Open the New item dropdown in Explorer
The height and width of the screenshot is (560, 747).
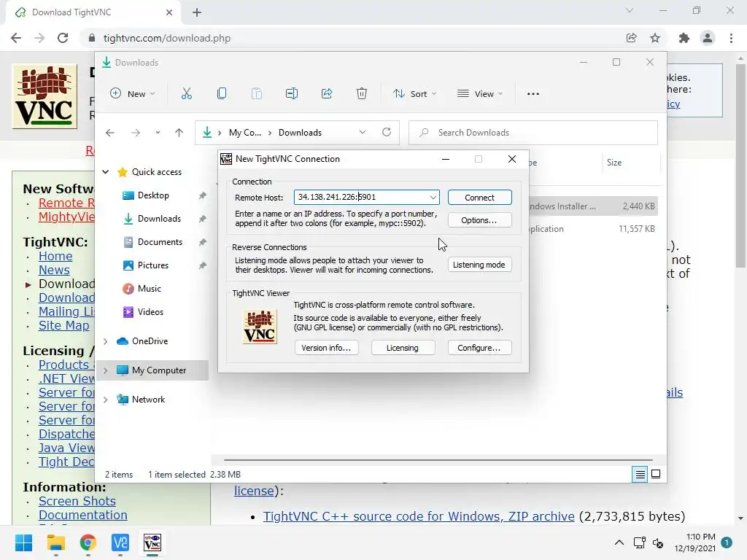click(133, 94)
